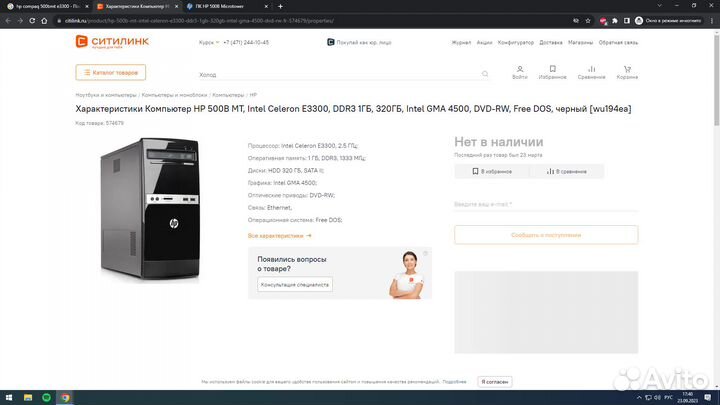This screenshot has width=720, height=405.
Task: Click the РУС language indicator
Action: coord(669,398)
